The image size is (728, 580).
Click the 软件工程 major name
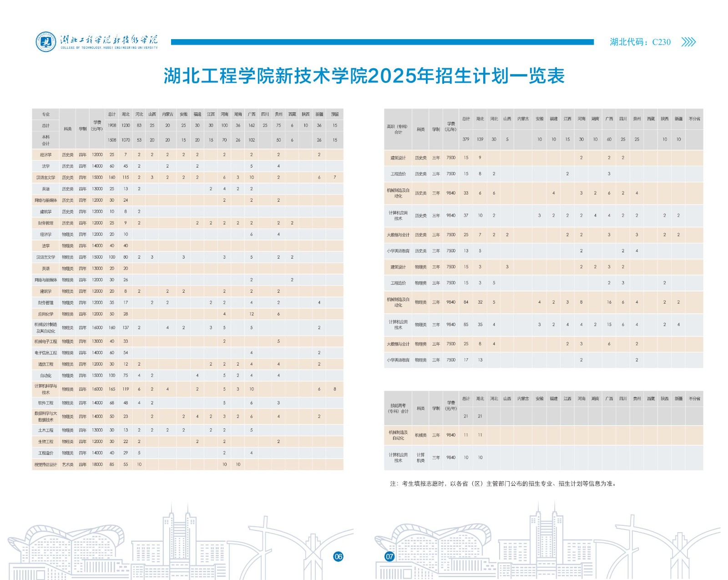46,403
